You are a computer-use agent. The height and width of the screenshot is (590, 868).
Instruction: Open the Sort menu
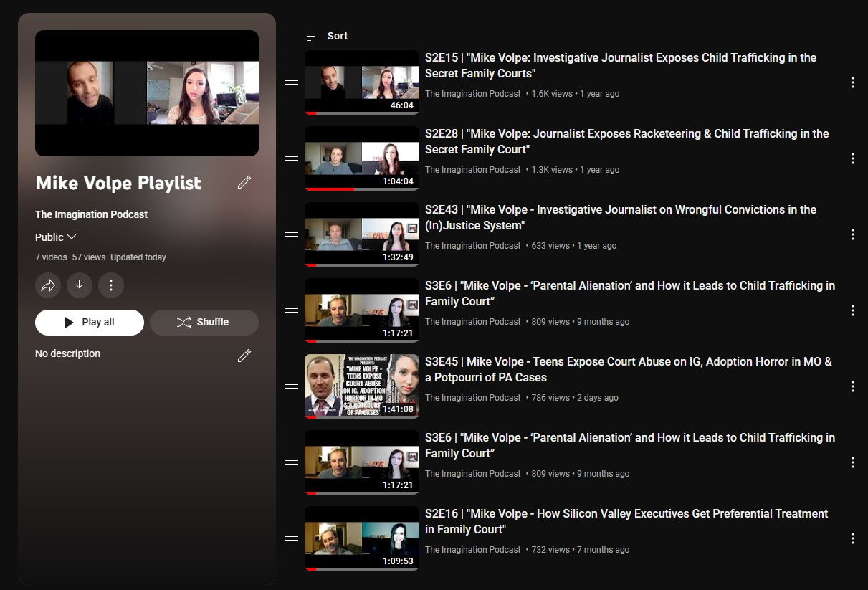327,36
